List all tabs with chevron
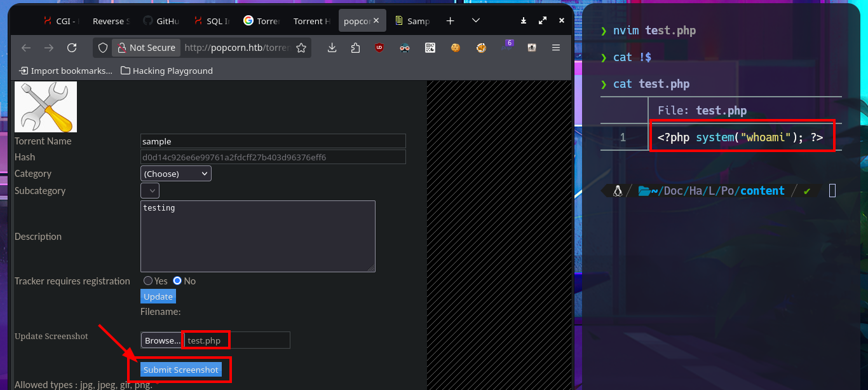This screenshot has height=390, width=868. point(475,21)
